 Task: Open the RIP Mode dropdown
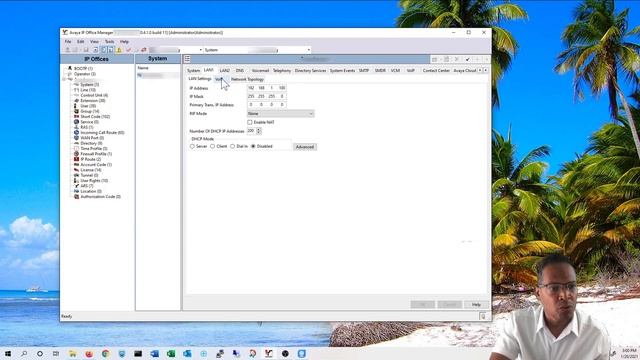(280, 113)
